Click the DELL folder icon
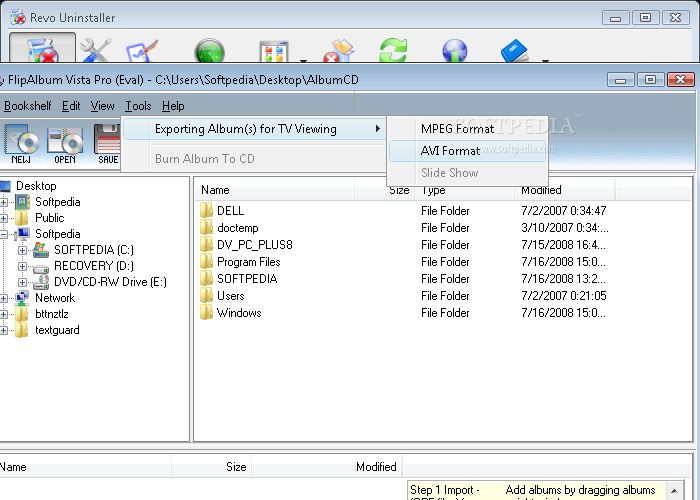 click(x=206, y=210)
